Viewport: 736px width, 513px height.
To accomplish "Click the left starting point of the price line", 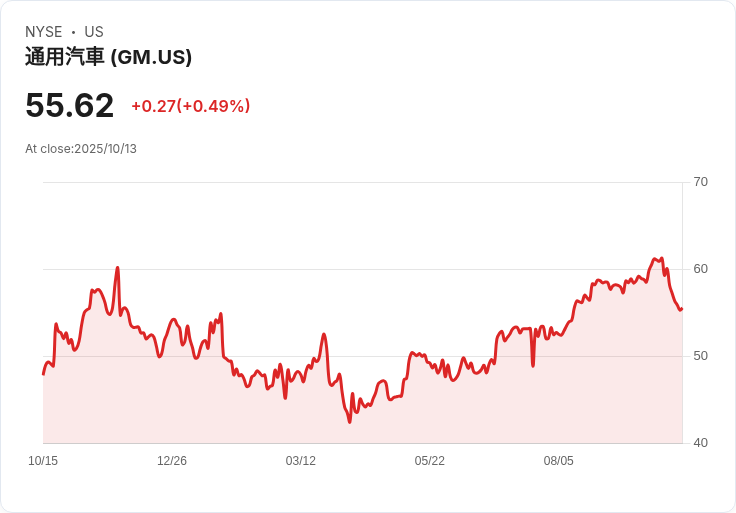I will tap(44, 373).
